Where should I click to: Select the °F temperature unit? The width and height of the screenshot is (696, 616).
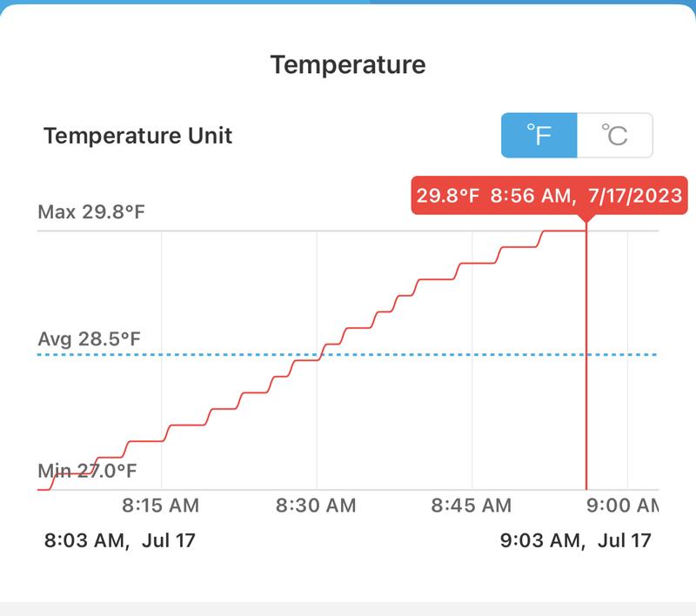click(539, 136)
